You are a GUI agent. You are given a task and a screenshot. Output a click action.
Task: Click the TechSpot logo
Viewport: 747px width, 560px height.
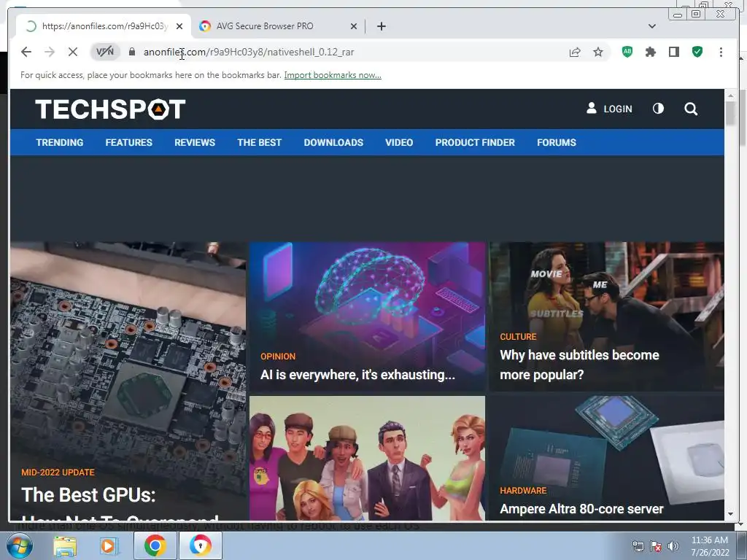pos(110,109)
